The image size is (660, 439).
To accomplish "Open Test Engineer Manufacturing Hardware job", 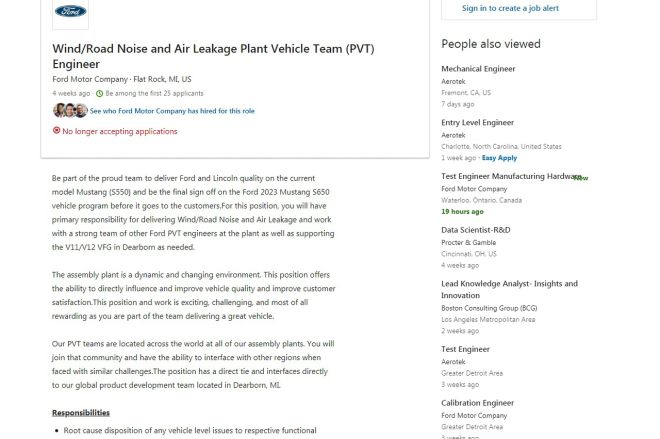I will point(511,176).
